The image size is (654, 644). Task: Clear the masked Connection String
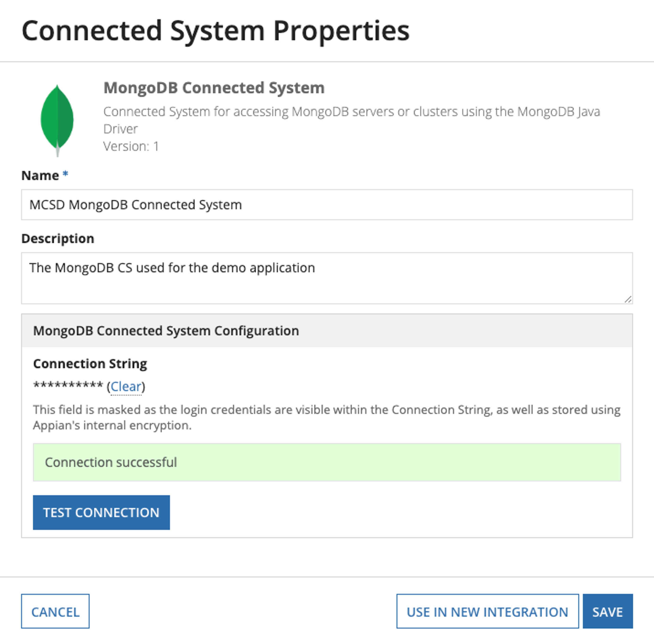[x=126, y=386]
